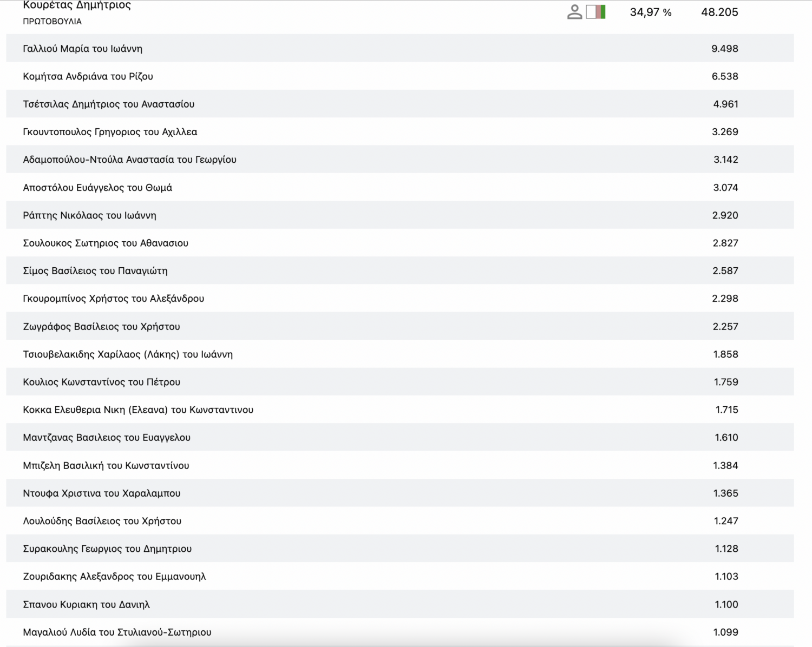Viewport: 812px width, 647px height.
Task: Click the party color bar swatch
Action: (x=595, y=12)
